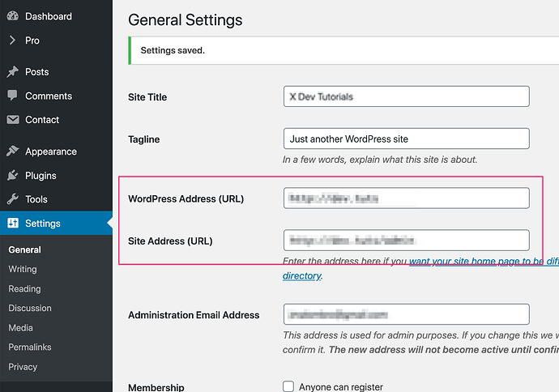Click the 'Settings saved.' notice text
Screen dimensions: 559x392
coord(173,50)
